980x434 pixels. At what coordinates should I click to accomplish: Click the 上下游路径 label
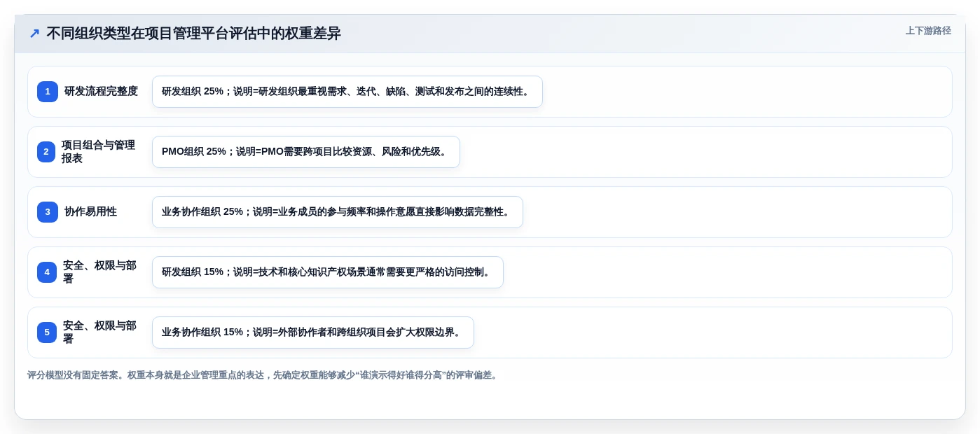[x=928, y=31]
